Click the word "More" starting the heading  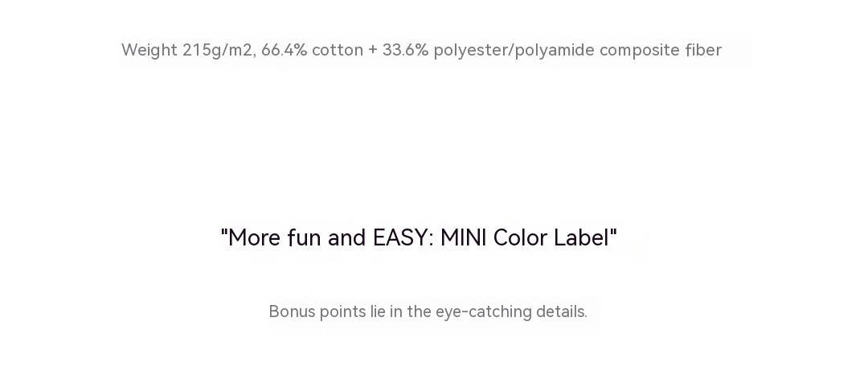[x=252, y=238]
